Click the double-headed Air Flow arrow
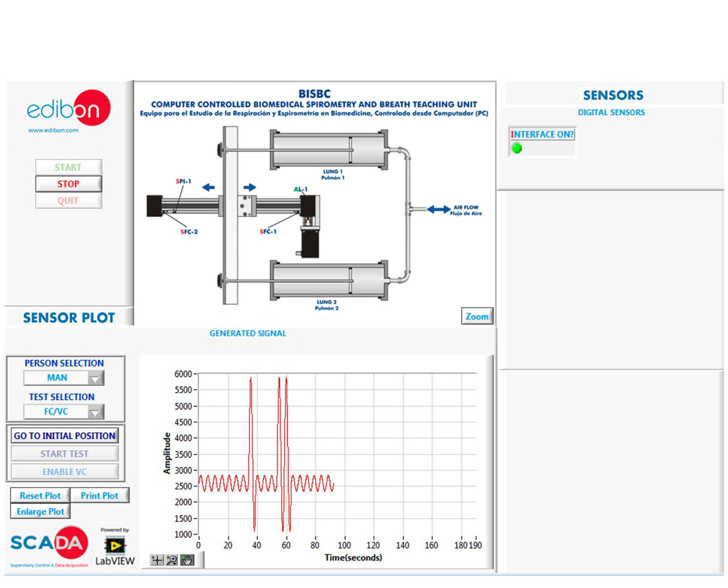728x588 pixels. [438, 210]
